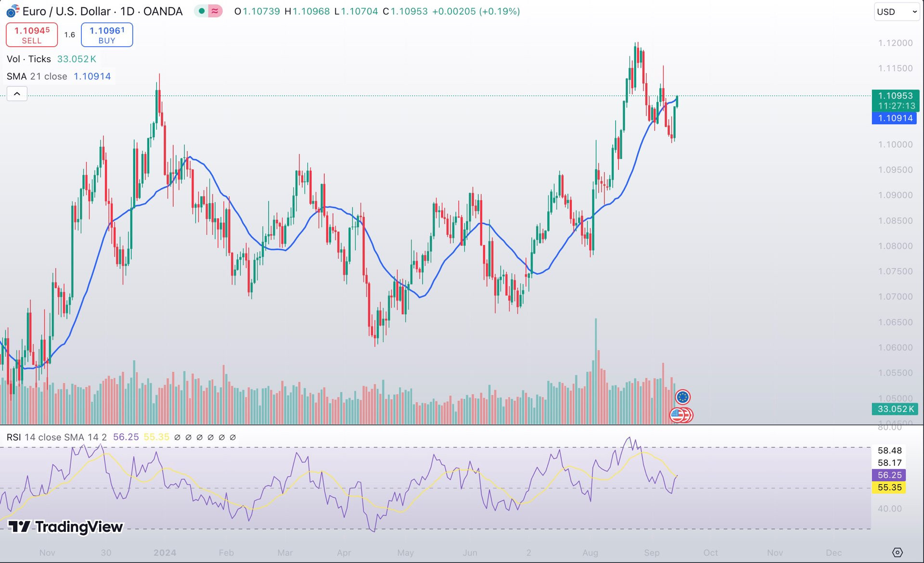Open the US flag economic event marker
924x563 pixels.
coord(677,415)
